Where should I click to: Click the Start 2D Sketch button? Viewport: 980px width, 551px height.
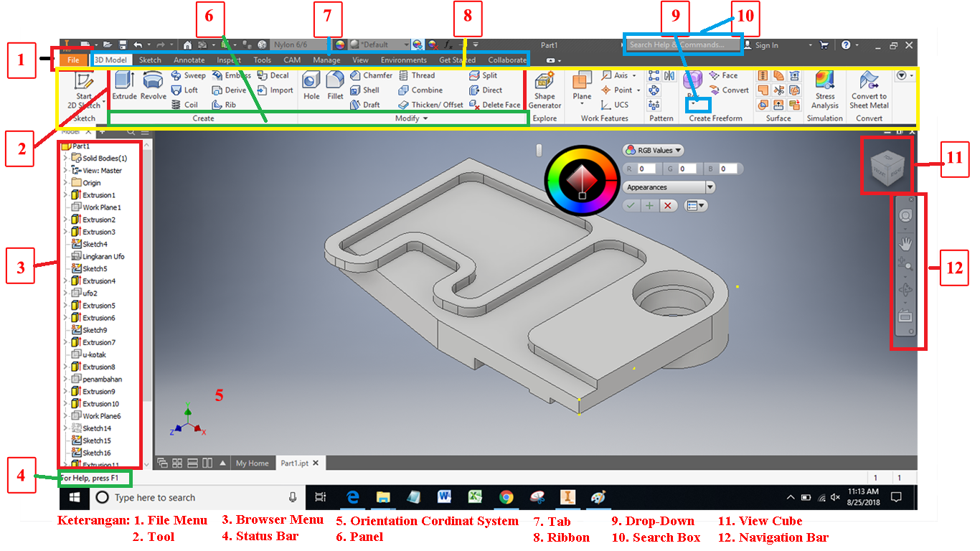point(83,88)
